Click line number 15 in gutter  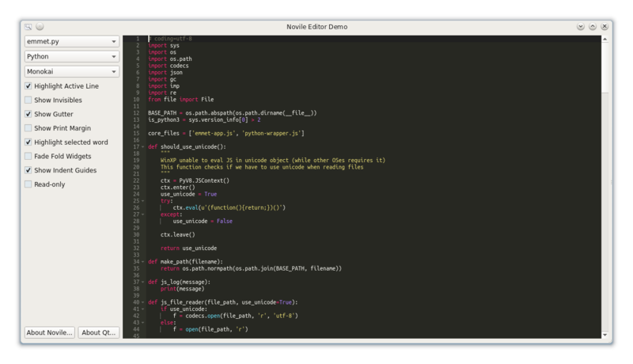(x=136, y=133)
